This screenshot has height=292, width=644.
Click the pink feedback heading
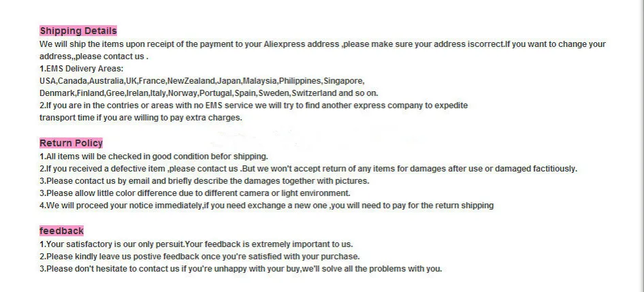click(x=61, y=230)
